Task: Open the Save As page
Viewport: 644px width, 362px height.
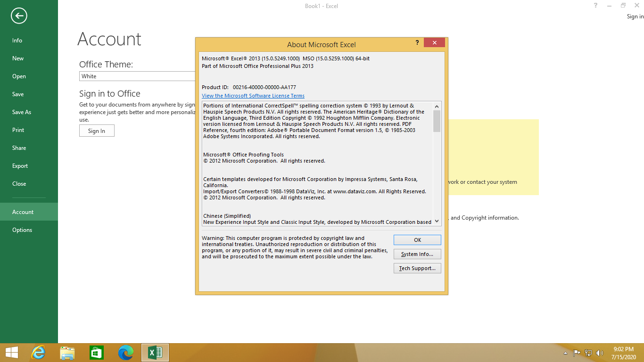Action: coord(29,112)
